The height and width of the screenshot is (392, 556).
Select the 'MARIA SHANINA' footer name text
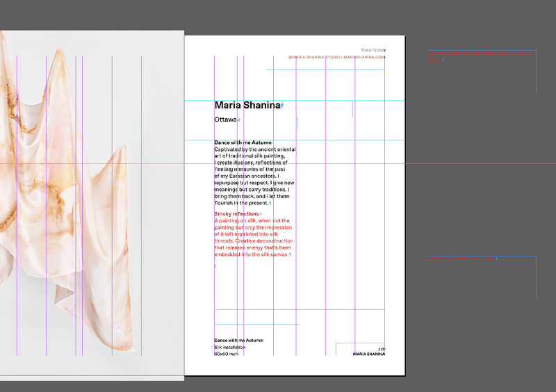pyautogui.click(x=368, y=354)
